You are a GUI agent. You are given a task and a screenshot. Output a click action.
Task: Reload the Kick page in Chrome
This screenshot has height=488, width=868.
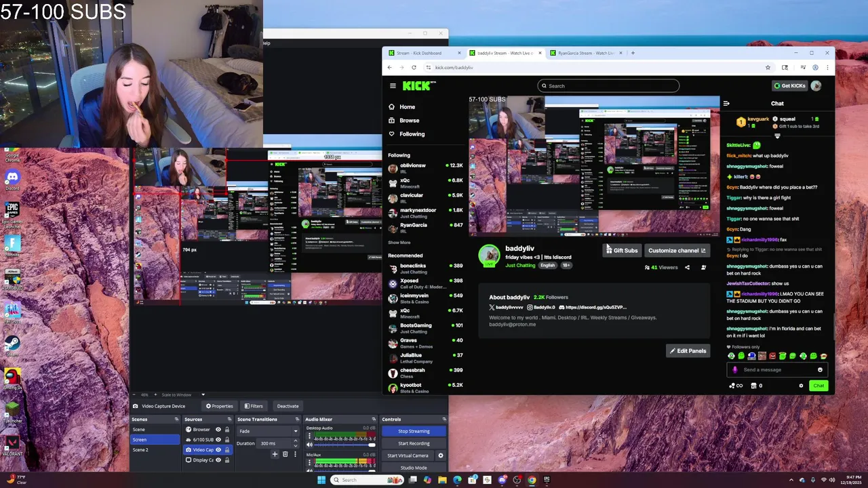pyautogui.click(x=414, y=67)
